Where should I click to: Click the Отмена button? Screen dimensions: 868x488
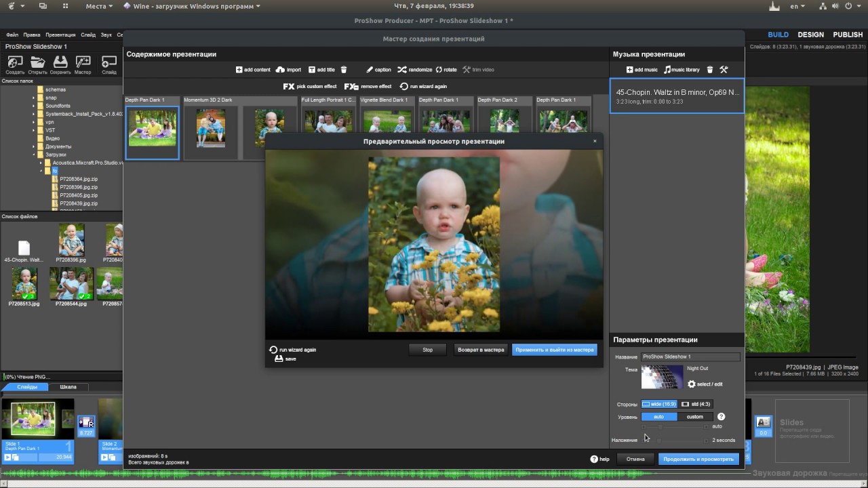point(635,459)
